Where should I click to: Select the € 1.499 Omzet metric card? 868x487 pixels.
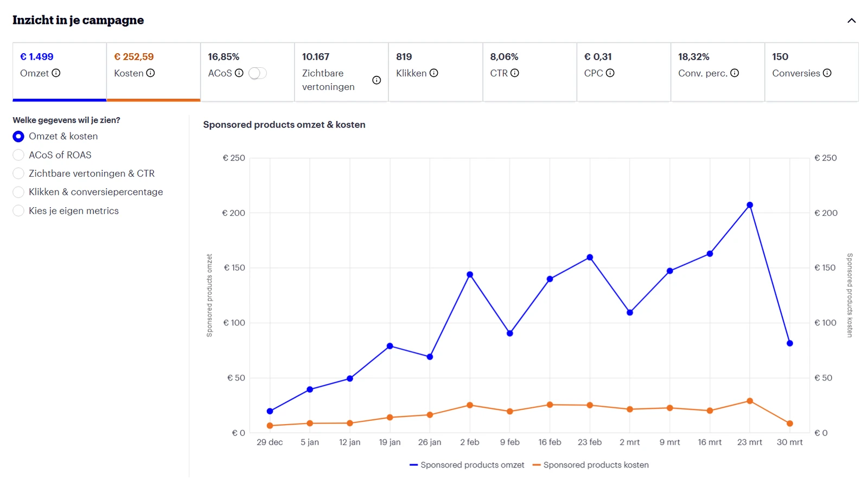[60, 72]
